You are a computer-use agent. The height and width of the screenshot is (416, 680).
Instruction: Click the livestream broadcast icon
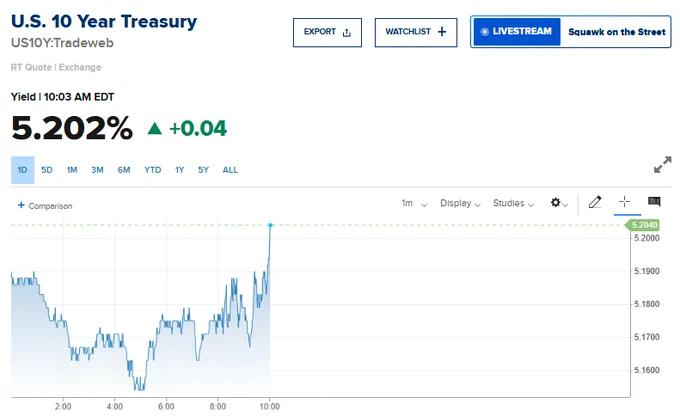(x=484, y=32)
